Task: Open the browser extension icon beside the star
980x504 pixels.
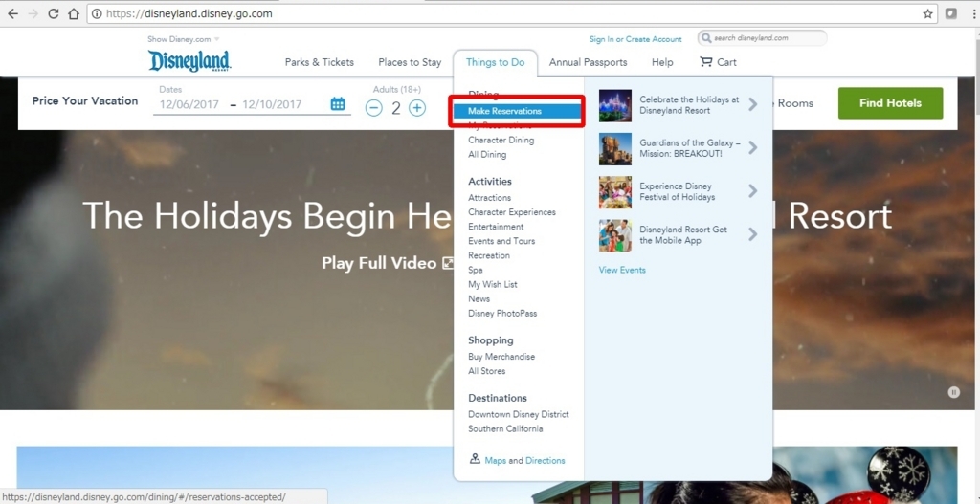Action: 951,13
